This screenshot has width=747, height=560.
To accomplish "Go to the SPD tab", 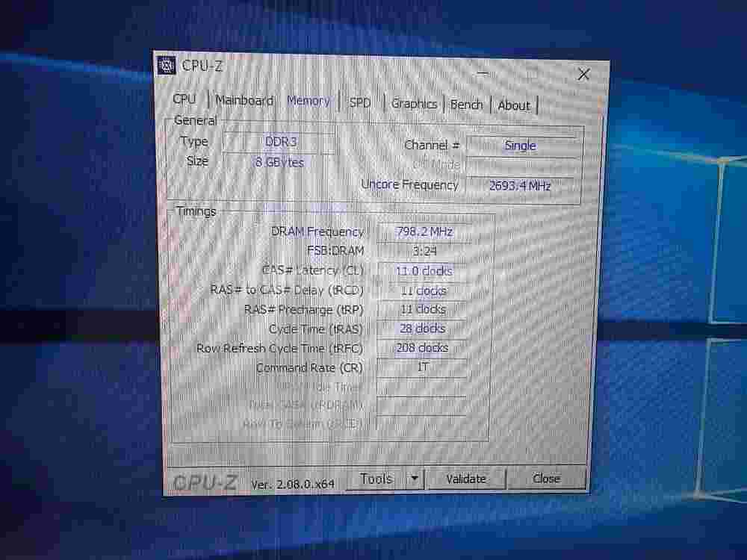I will pos(360,102).
